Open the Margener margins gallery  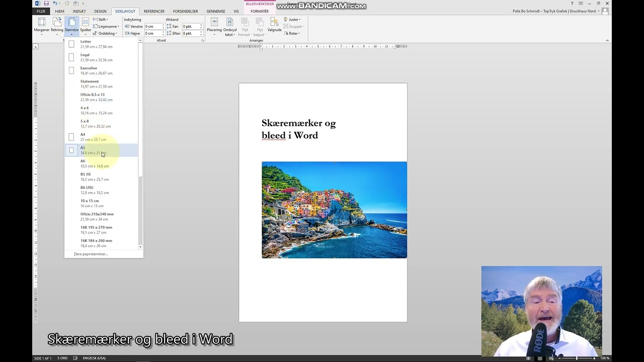point(41,26)
